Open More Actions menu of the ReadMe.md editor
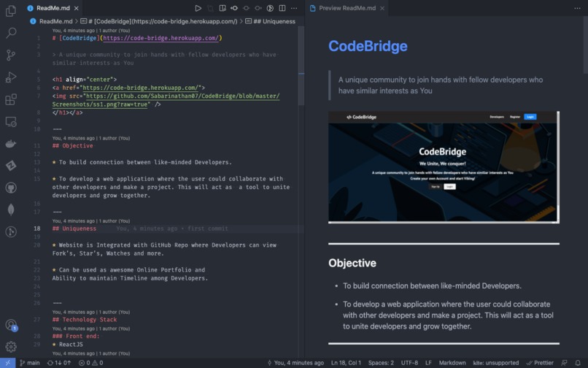The width and height of the screenshot is (588, 368). point(294,8)
